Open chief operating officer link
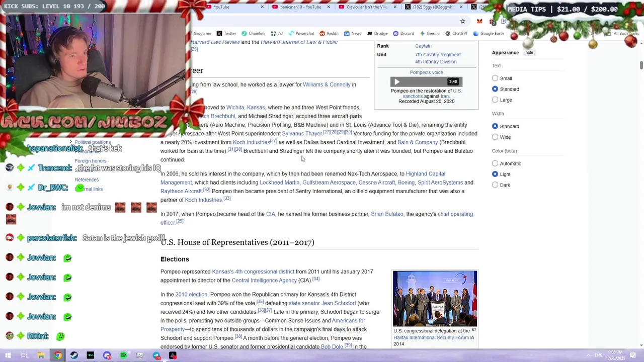The image size is (644, 362). [x=455, y=214]
